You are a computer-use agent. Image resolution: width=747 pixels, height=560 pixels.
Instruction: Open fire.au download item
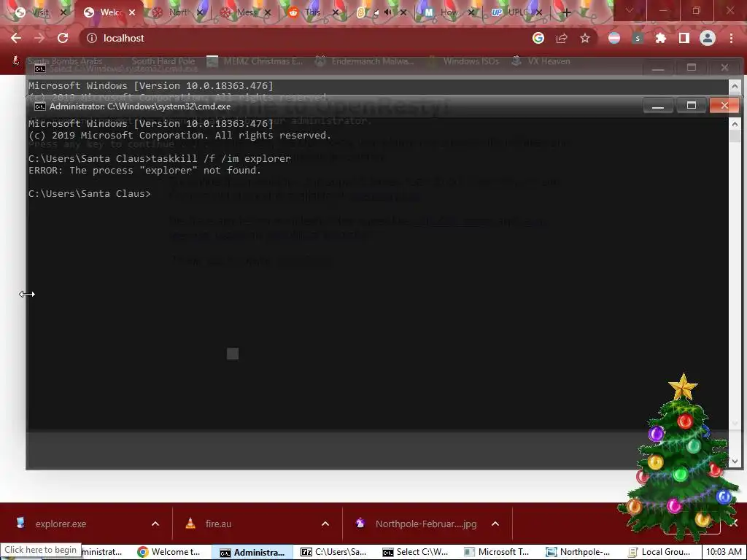218,524
